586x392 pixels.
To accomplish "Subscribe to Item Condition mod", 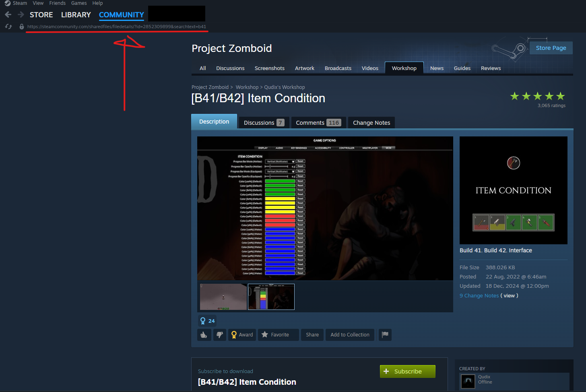I will tap(408, 371).
